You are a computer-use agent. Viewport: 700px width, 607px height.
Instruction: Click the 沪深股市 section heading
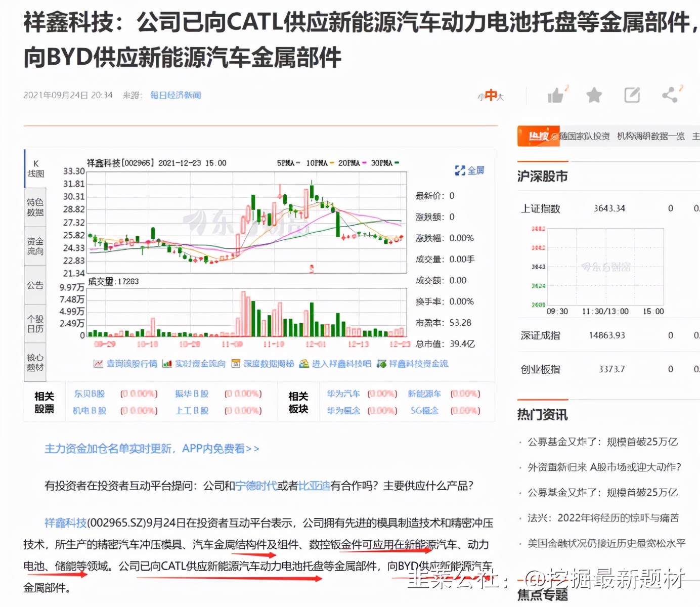pos(542,177)
